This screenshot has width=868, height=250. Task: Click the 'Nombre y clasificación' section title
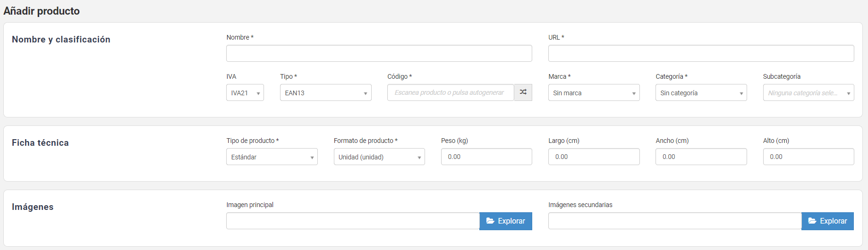tap(61, 40)
